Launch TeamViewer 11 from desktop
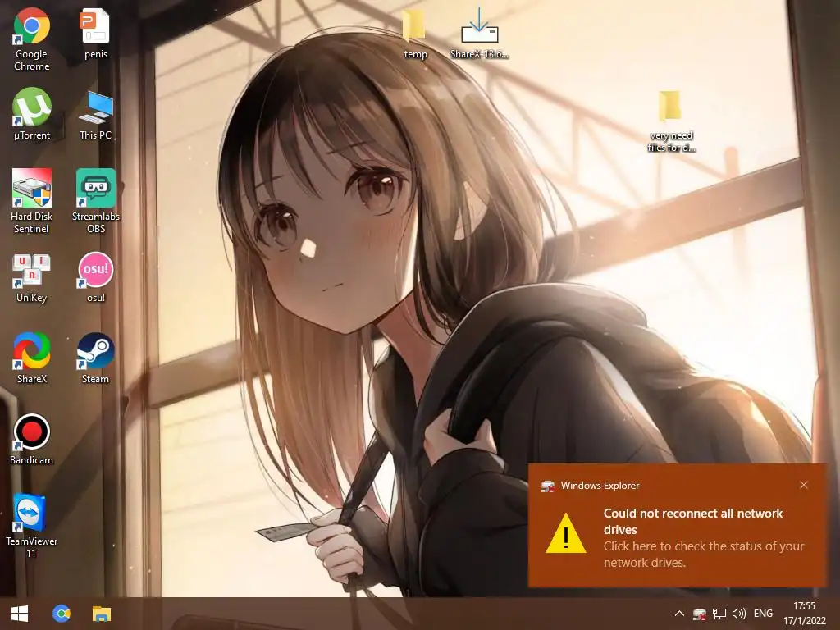 click(32, 526)
